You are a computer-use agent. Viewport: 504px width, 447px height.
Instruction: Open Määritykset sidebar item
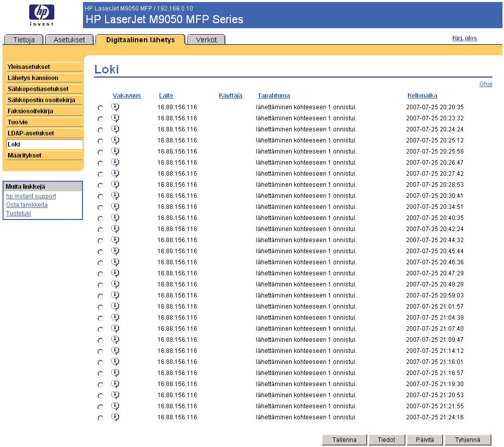point(44,156)
